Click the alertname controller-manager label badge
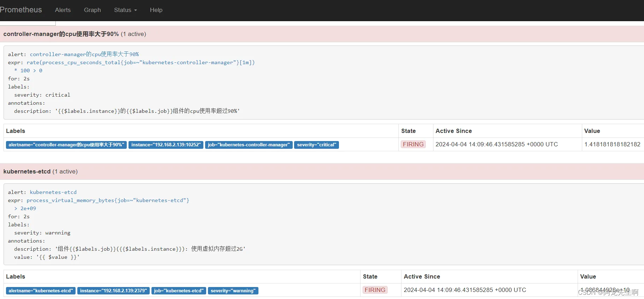 point(66,145)
